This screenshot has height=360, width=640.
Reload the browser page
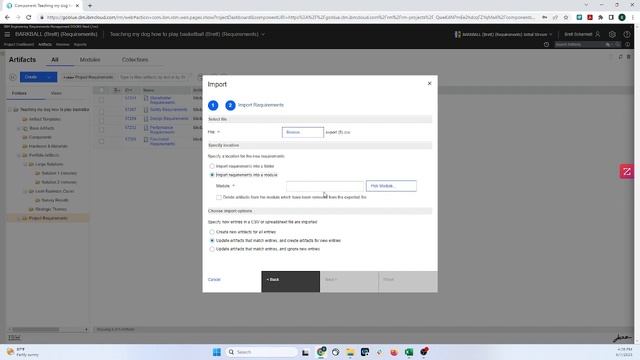click(x=29, y=17)
